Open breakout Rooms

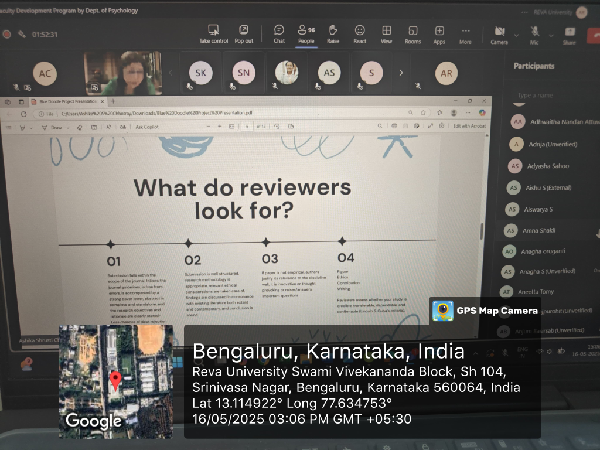coord(413,34)
